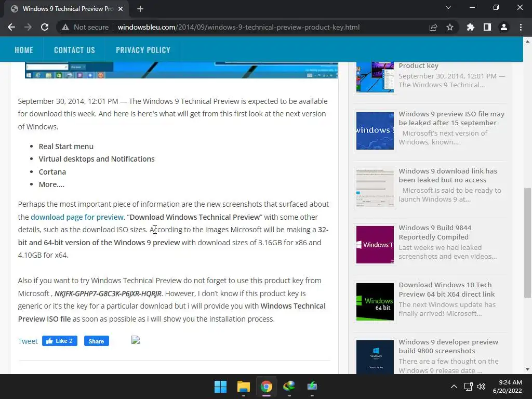Click thumbnail for build 9800 screenshots article
This screenshot has height=399, width=532.
[375, 357]
